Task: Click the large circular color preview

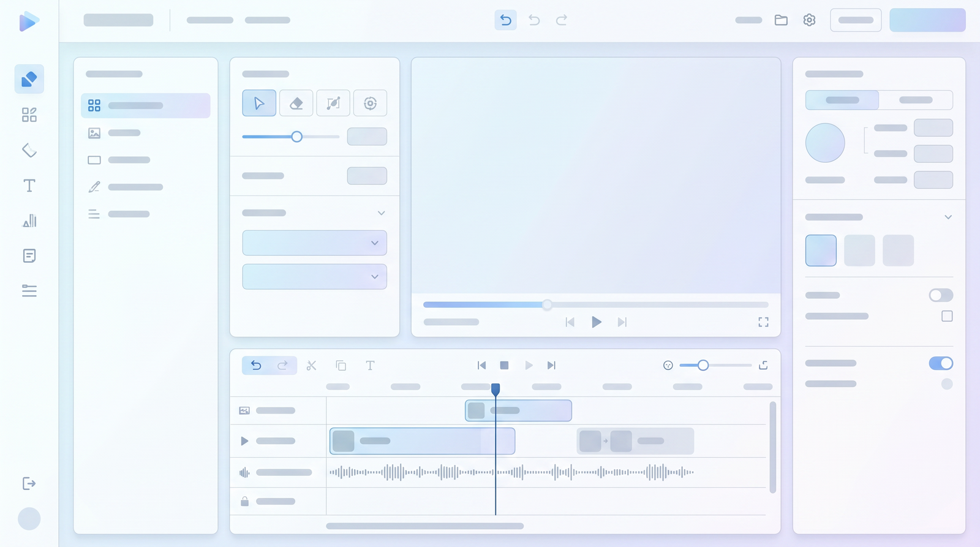Action: [825, 143]
